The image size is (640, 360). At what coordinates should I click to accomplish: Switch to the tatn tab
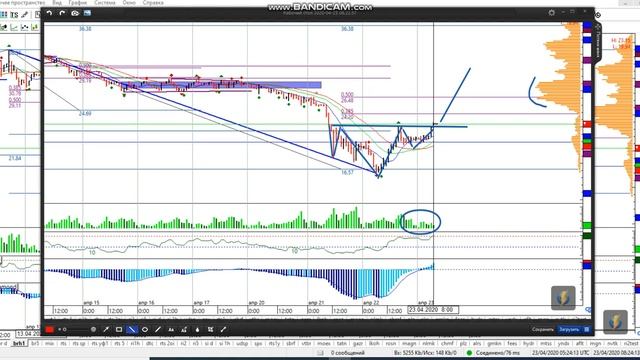click(x=342, y=344)
